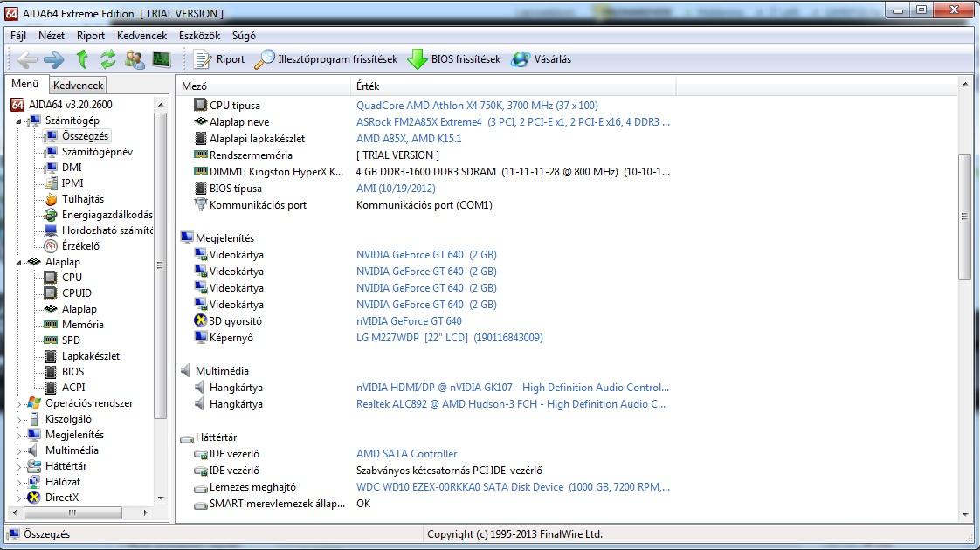The height and width of the screenshot is (550, 980).
Task: Click the Energiagazdálkodás icon
Action: pyautogui.click(x=51, y=215)
